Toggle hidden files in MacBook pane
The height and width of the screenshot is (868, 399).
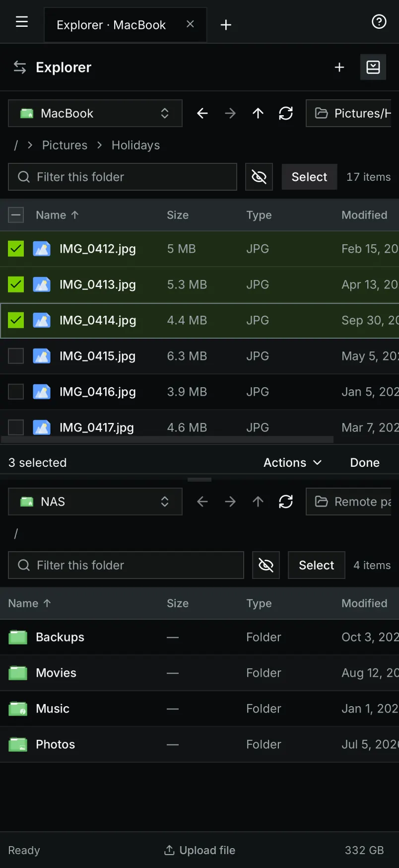259,177
